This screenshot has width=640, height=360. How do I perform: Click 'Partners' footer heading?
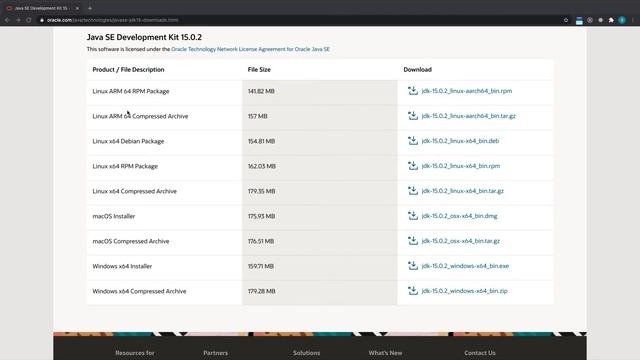pos(216,353)
